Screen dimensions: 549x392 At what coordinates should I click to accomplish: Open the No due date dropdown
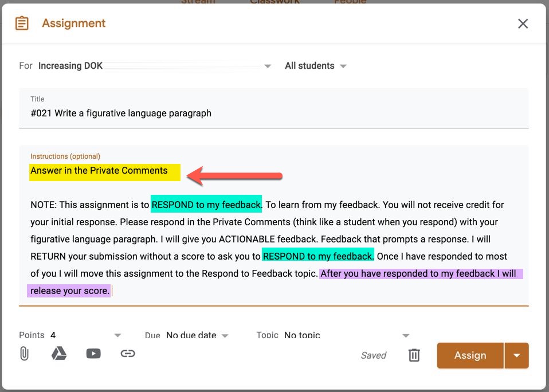(x=198, y=335)
